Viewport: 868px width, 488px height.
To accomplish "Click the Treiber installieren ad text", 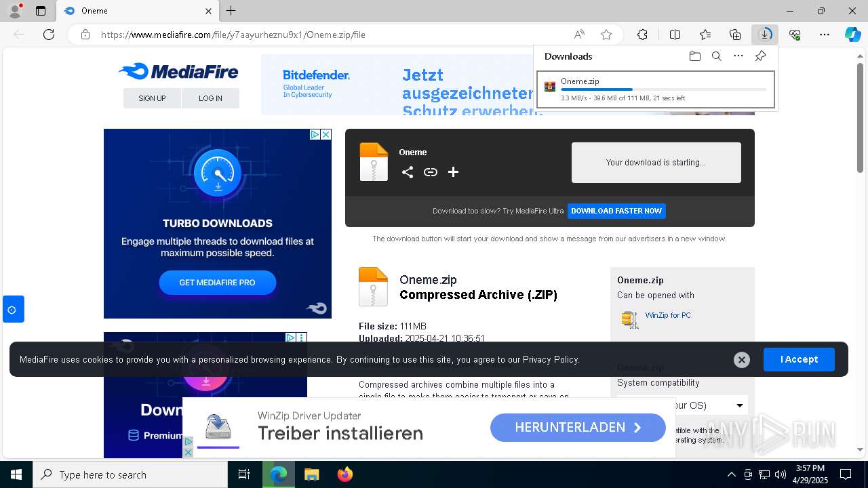I will (340, 433).
